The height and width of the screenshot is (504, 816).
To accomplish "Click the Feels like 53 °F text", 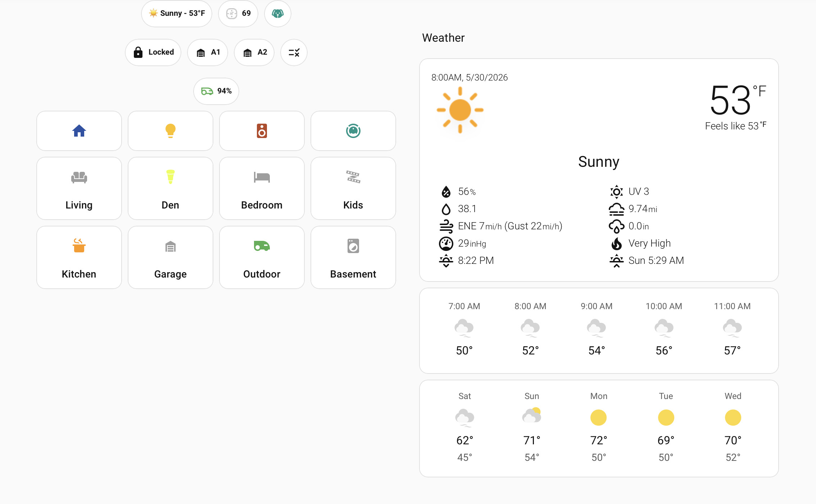I will point(736,126).
